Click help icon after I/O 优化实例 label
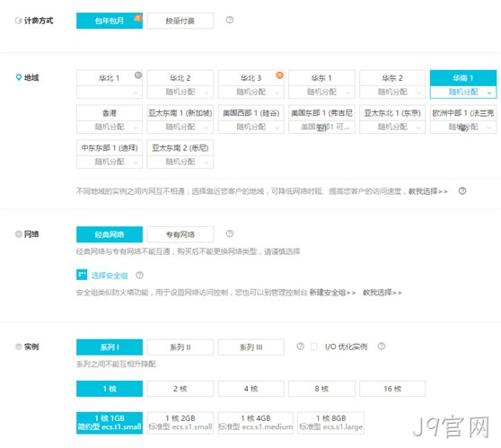 click(382, 346)
